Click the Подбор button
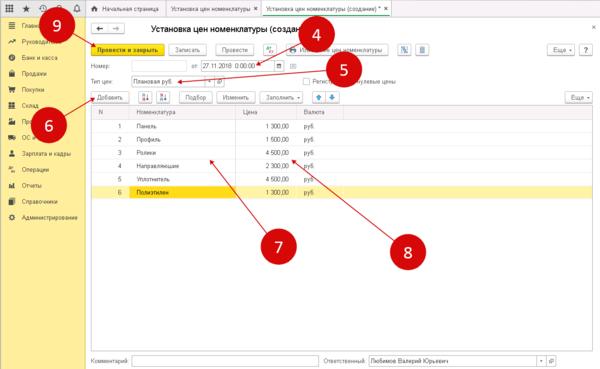 click(x=196, y=98)
